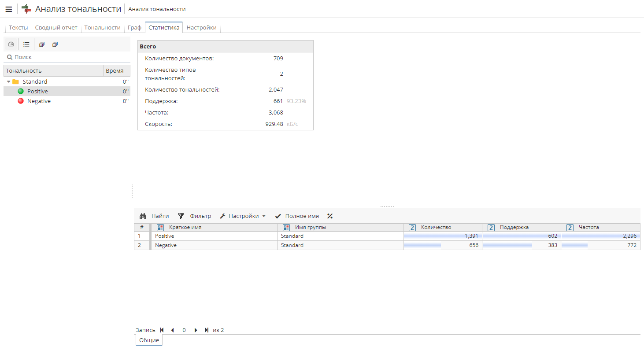Select the Статистика tab
Viewport: 644px width, 358px height.
[164, 27]
